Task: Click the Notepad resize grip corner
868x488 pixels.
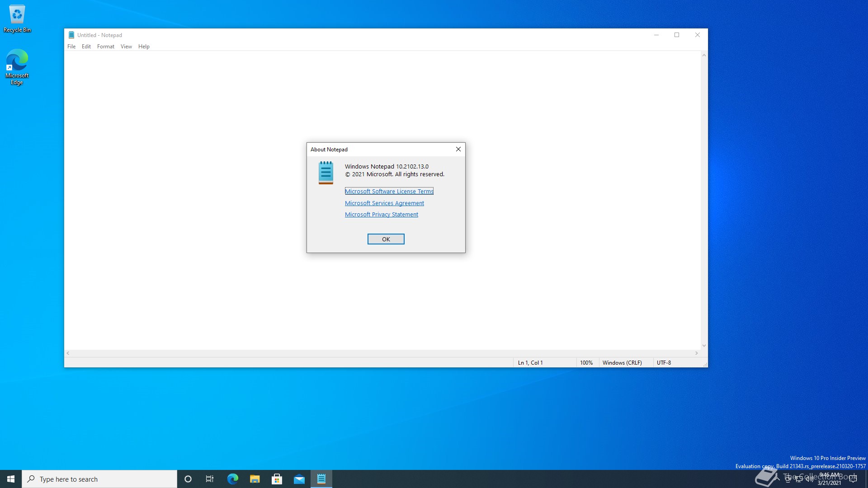Action: click(x=704, y=364)
